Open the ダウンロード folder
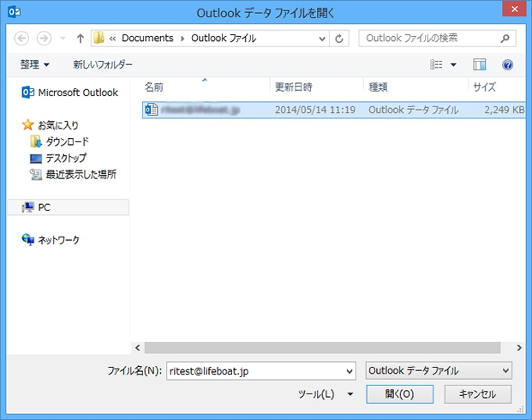 [x=67, y=141]
